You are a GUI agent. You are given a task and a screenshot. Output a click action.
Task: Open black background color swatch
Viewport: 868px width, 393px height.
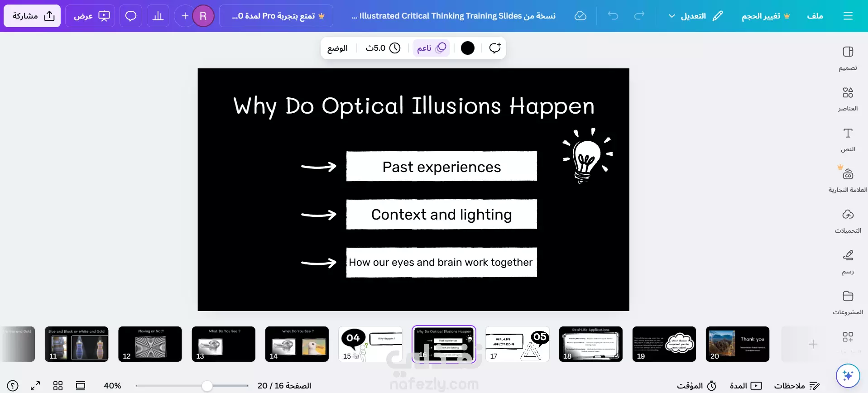pyautogui.click(x=468, y=48)
